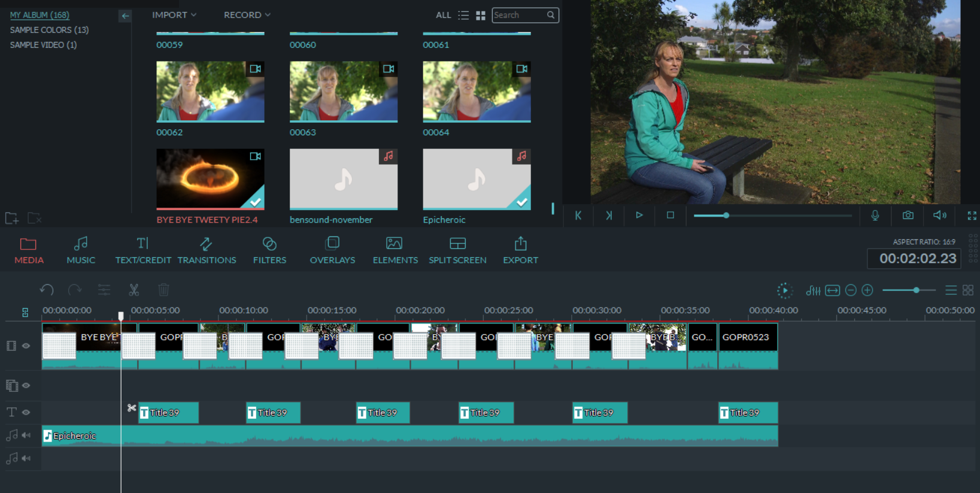Open the FILTERS tab
Viewport: 980px width, 493px height.
pyautogui.click(x=269, y=251)
